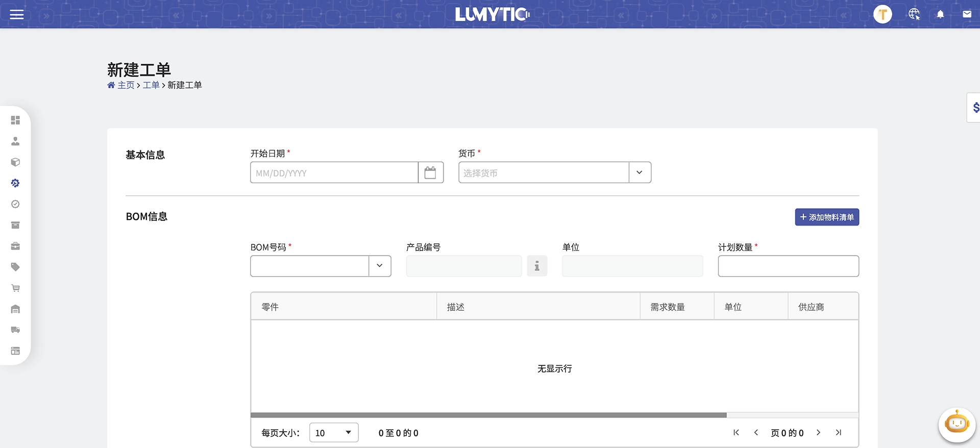Open the hamburger navigation menu
Image resolution: width=980 pixels, height=448 pixels.
[x=17, y=14]
